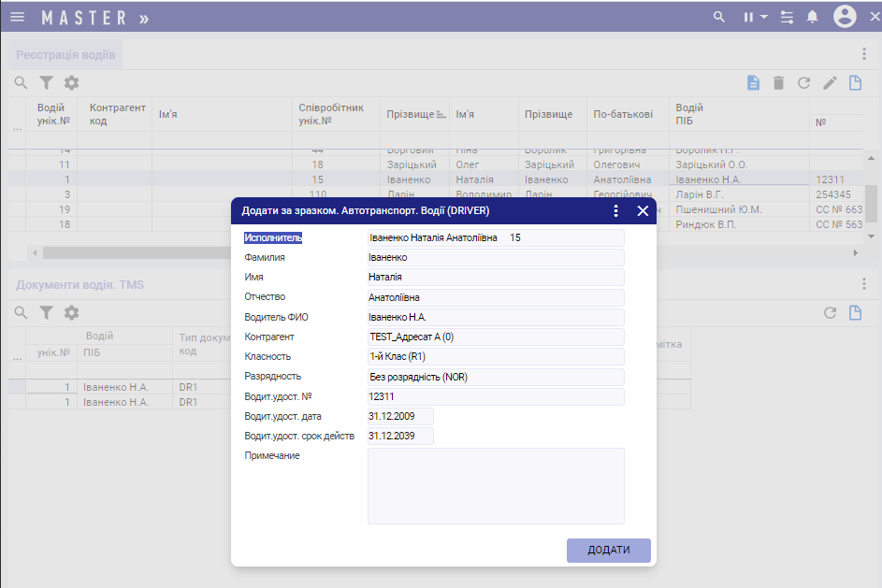Click the Контрагент field with TEST_Адресат А
Viewport: 882px width, 588px height.
pyautogui.click(x=496, y=337)
